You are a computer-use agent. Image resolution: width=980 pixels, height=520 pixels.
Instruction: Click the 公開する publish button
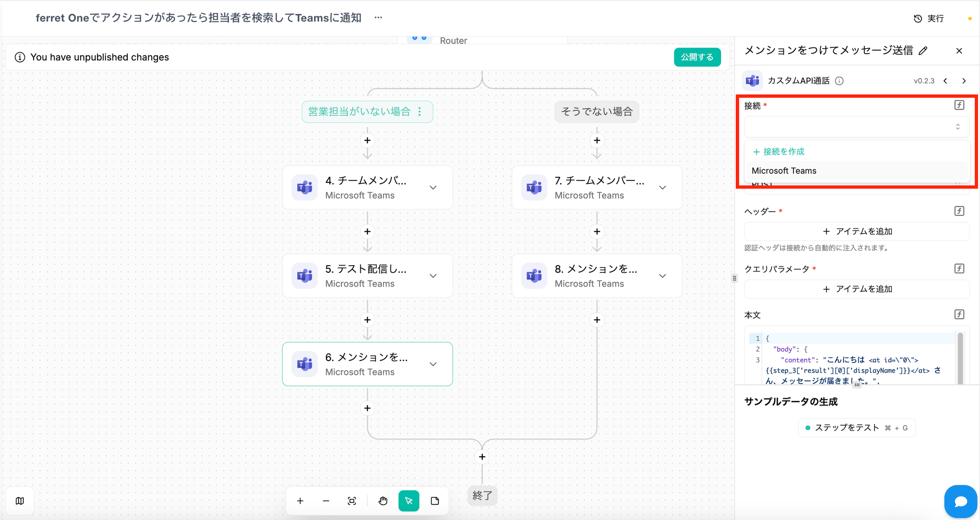pos(697,57)
